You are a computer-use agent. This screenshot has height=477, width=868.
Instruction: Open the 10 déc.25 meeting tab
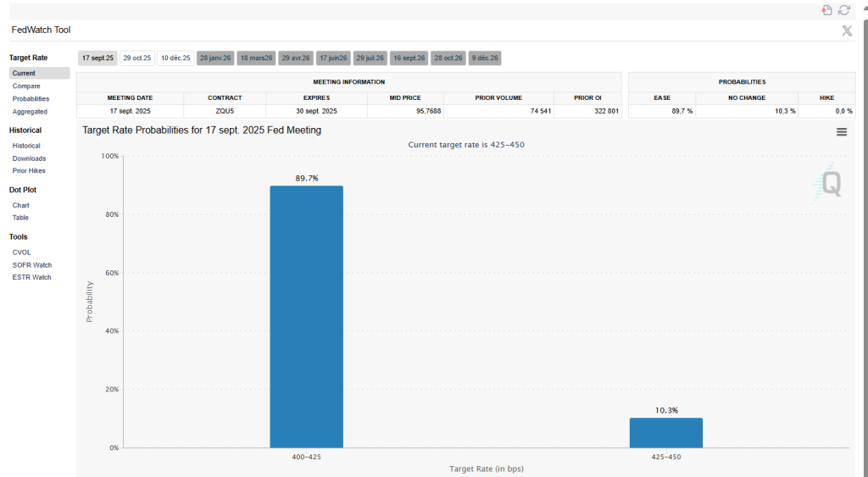click(x=176, y=58)
